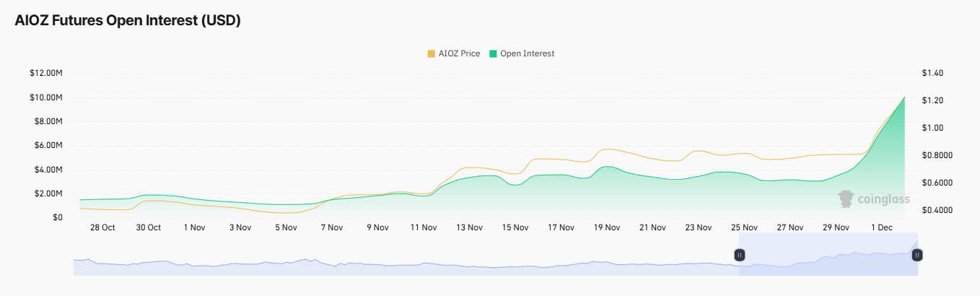Screen dimensions: 980x296
Task: Click the 15 Nov date label
Action: [x=515, y=227]
